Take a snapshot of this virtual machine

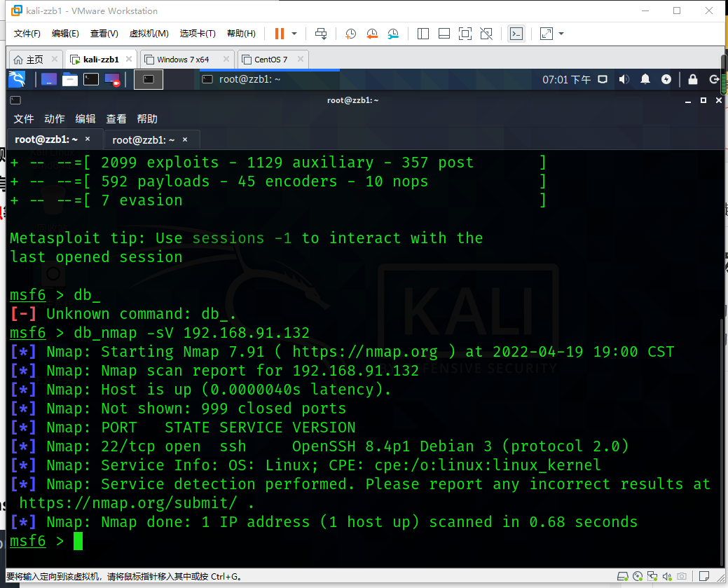pyautogui.click(x=350, y=33)
